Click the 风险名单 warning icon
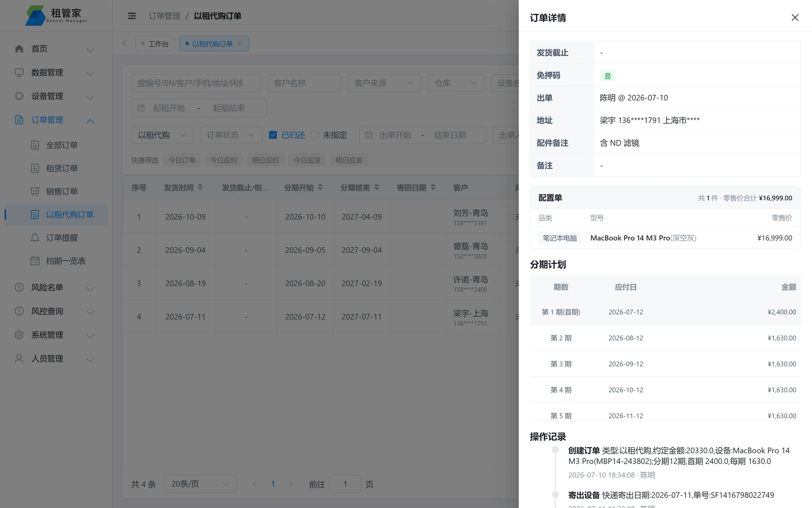812x508 pixels. point(19,287)
